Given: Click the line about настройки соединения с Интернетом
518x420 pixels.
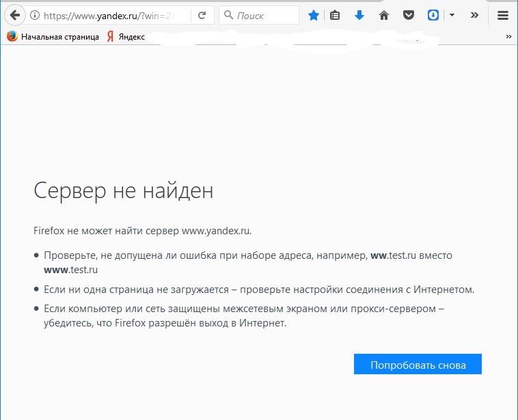Looking at the screenshot, I should pos(259,290).
